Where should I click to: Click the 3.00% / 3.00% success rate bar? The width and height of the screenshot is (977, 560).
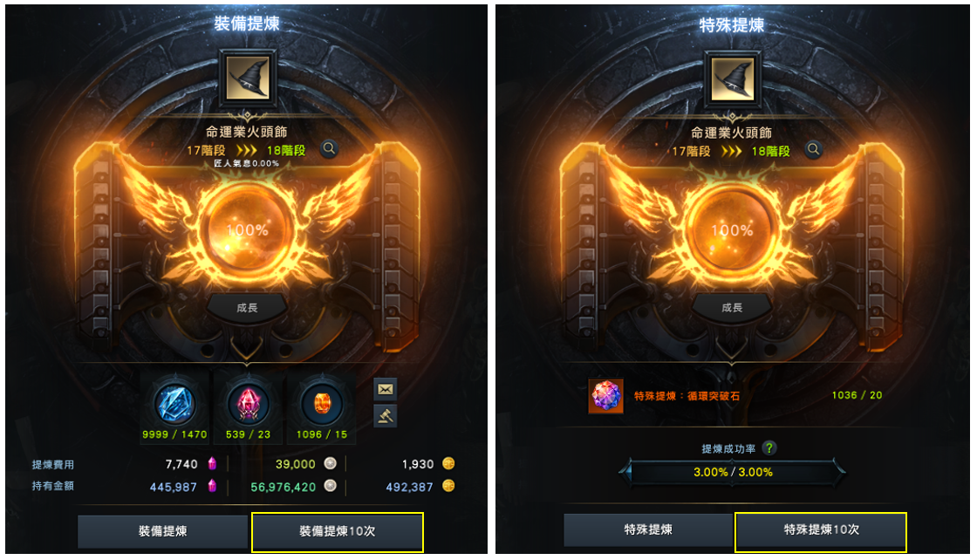[732, 472]
